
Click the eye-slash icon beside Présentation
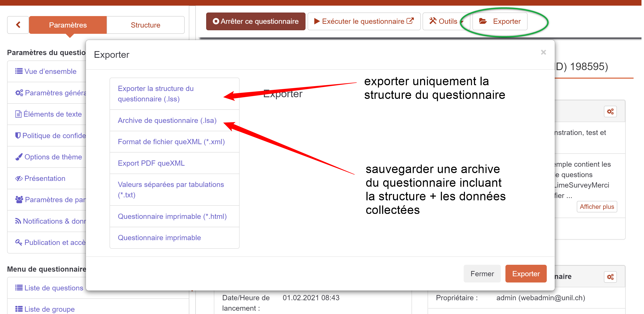click(x=19, y=179)
